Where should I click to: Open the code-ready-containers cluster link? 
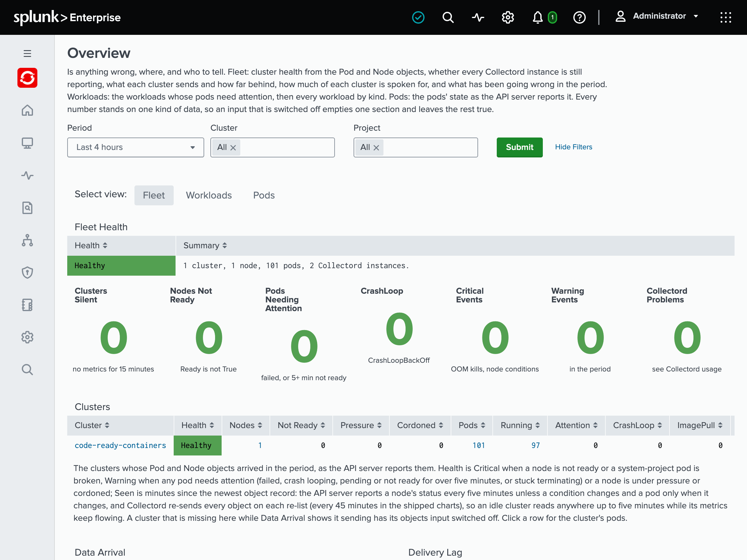tap(120, 445)
